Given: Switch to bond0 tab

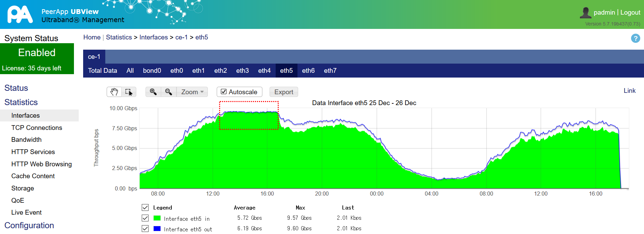Looking at the screenshot, I should click(152, 70).
